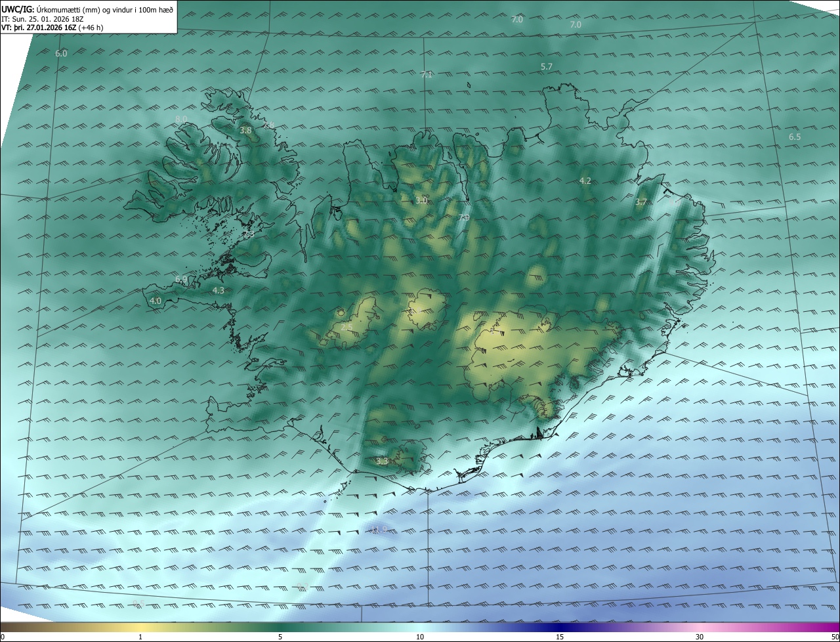Click the 2.5 value label on the glacier
Screen dimensions: 840x642
pos(346,327)
